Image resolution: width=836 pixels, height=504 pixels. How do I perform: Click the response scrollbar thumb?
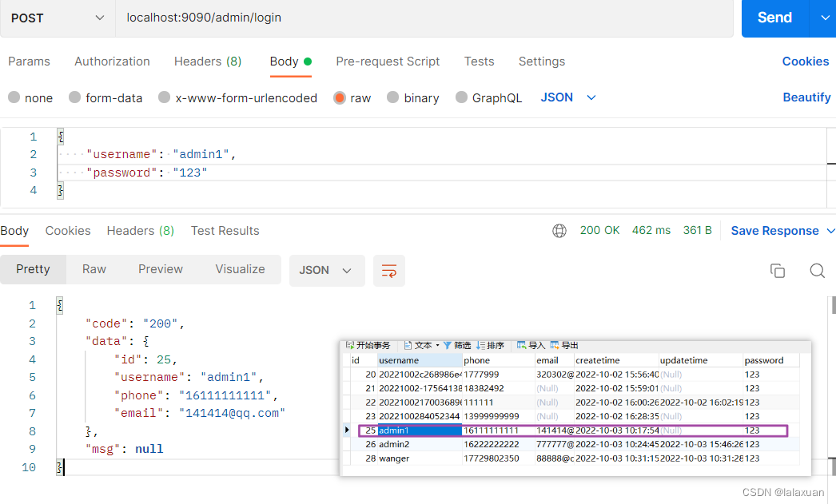(x=834, y=306)
